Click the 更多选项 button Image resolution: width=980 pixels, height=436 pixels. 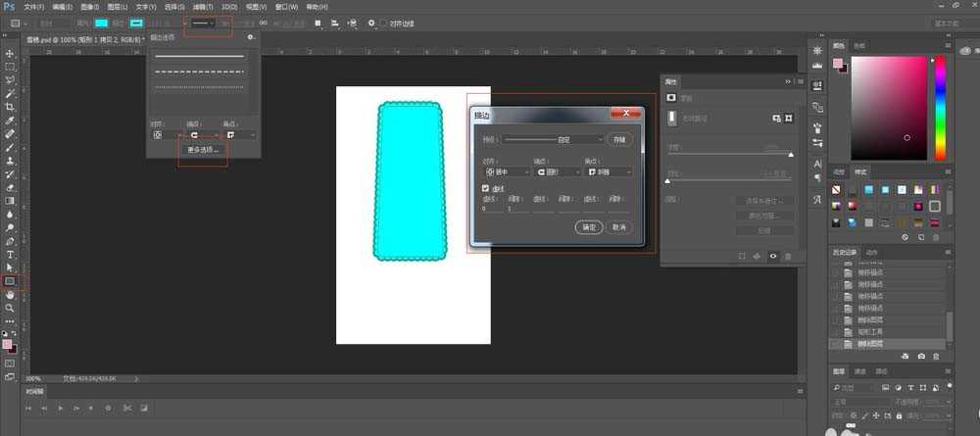pyautogui.click(x=204, y=150)
